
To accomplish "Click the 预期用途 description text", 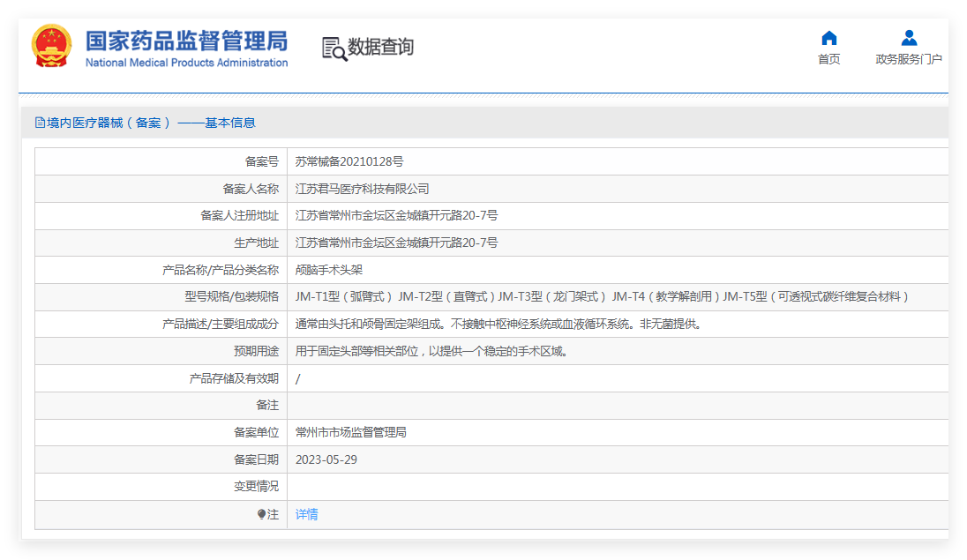I will [x=431, y=351].
